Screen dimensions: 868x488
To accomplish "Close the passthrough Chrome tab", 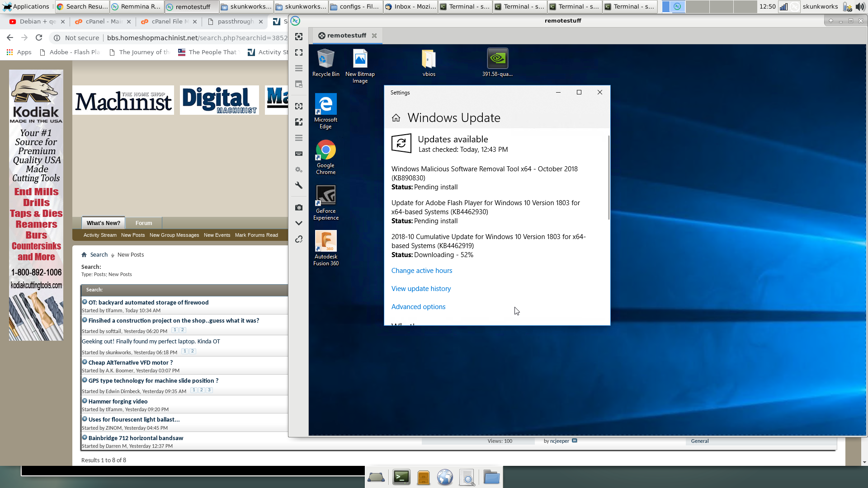I will [261, 22].
